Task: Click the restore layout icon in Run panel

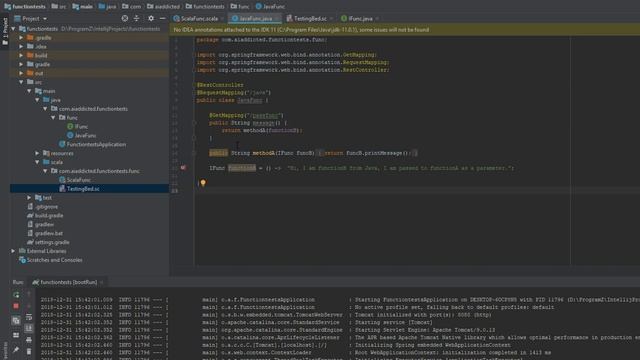Action: pos(16,335)
